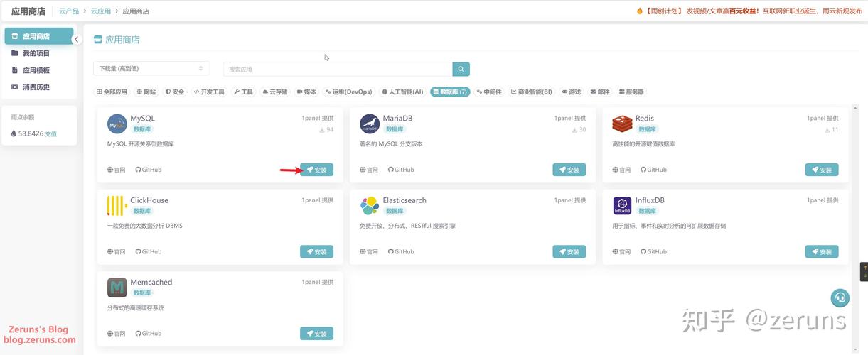Open MariaDB official website link
The height and width of the screenshot is (355, 868).
[369, 170]
